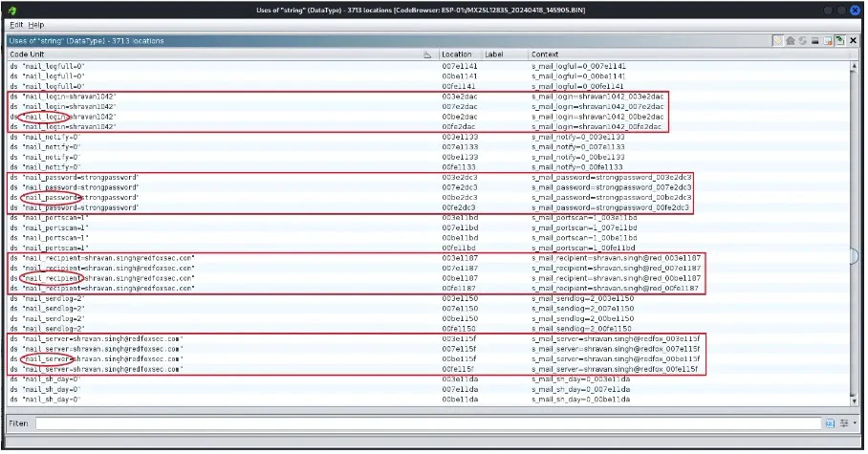Open the Edit menu
The image size is (868, 454).
pos(16,24)
